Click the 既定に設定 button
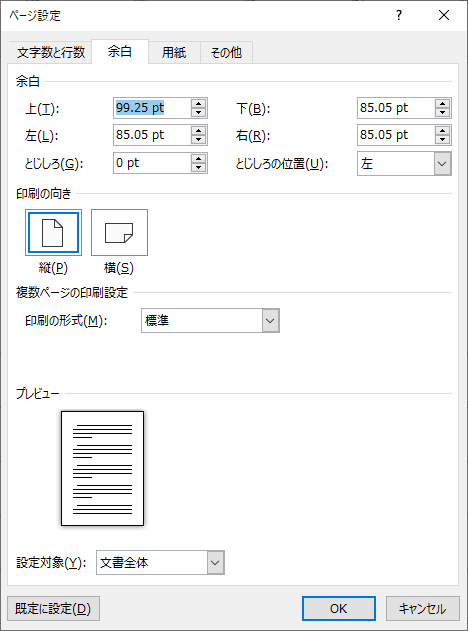 pyautogui.click(x=54, y=608)
